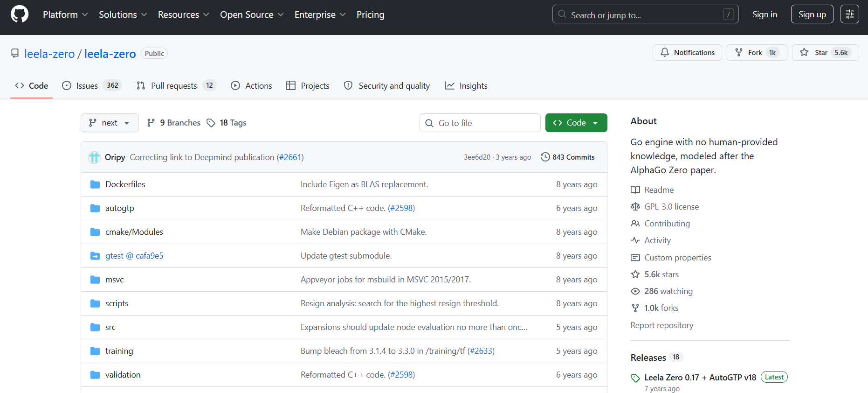
Task: Click the Dockerfiles folder icon
Action: coord(95,184)
